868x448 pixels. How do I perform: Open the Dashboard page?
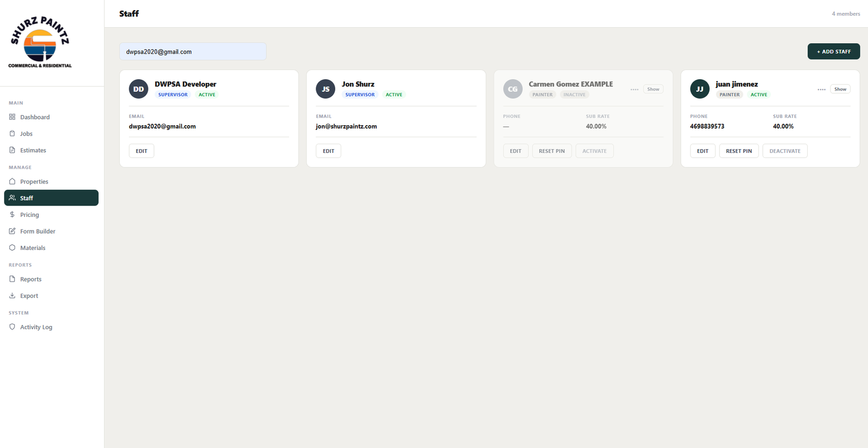[x=51, y=117]
